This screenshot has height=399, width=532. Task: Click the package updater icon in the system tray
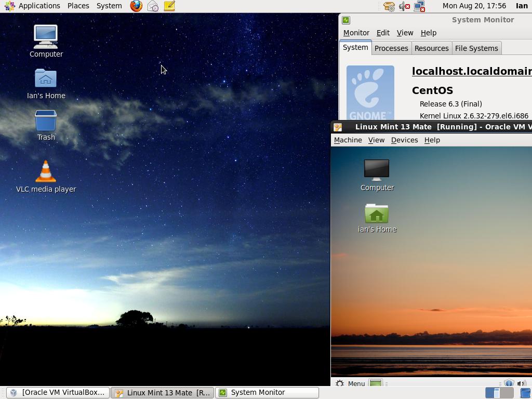(389, 6)
